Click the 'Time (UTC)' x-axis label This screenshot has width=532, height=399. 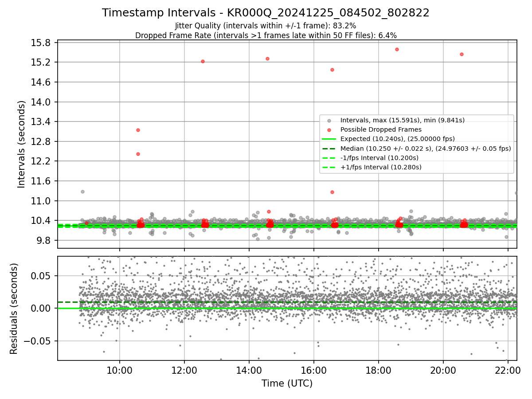287,383
